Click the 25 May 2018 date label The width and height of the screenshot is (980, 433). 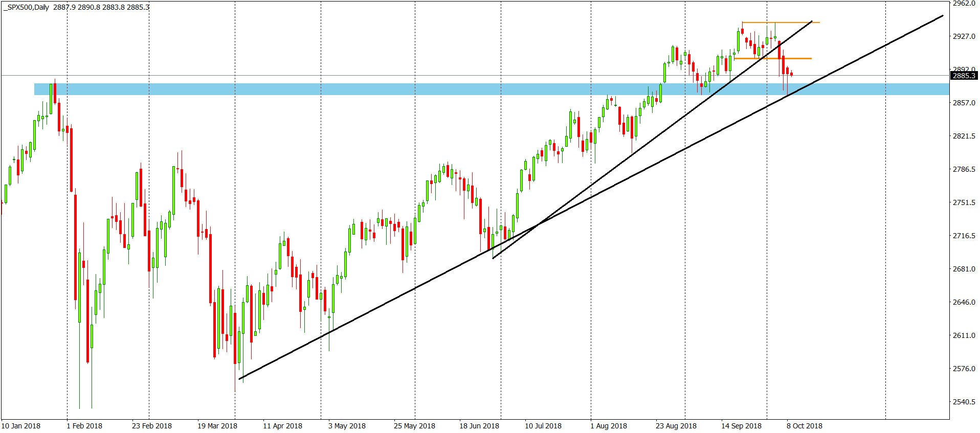click(414, 426)
